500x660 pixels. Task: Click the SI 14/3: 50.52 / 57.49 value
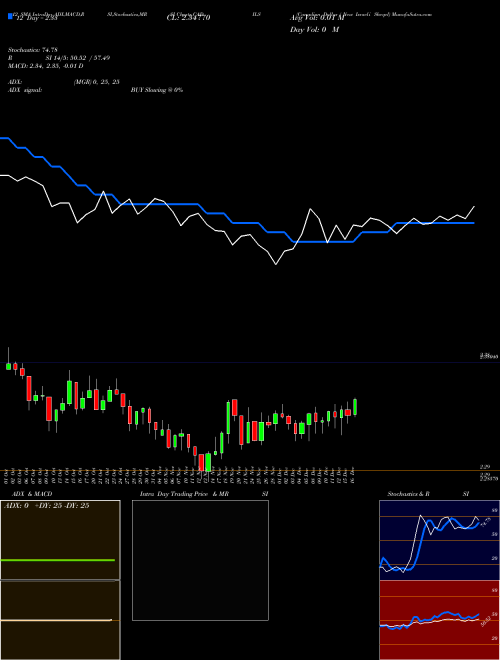[78, 58]
